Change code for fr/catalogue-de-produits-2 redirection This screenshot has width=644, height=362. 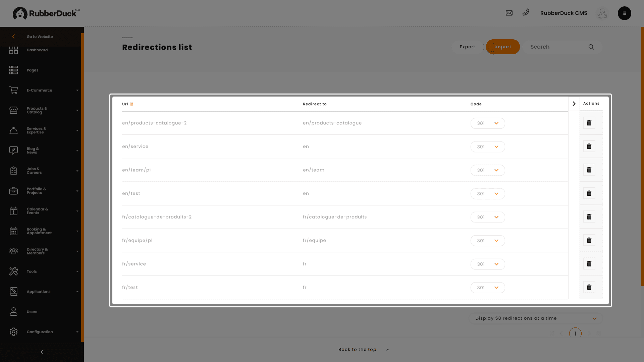pos(487,217)
